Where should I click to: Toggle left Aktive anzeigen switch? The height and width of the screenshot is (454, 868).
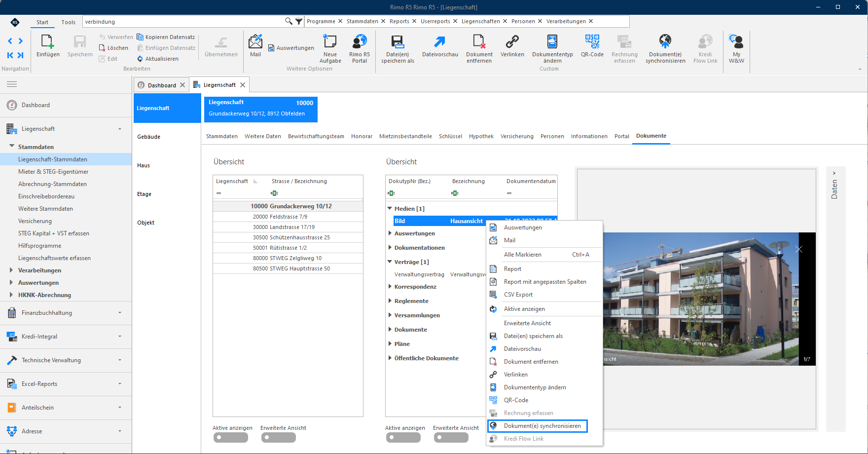click(231, 437)
